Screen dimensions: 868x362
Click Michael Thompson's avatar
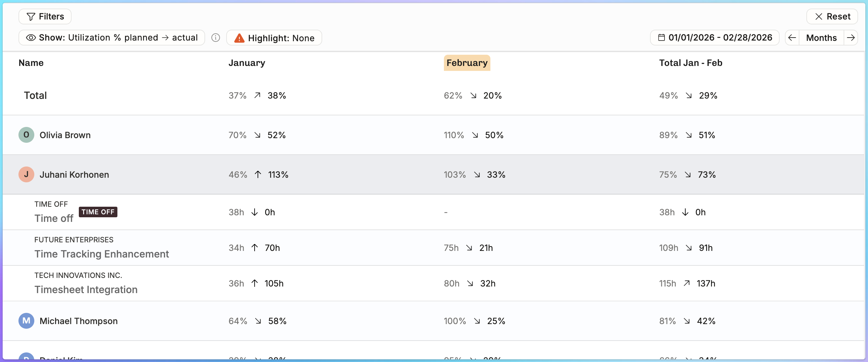click(26, 321)
